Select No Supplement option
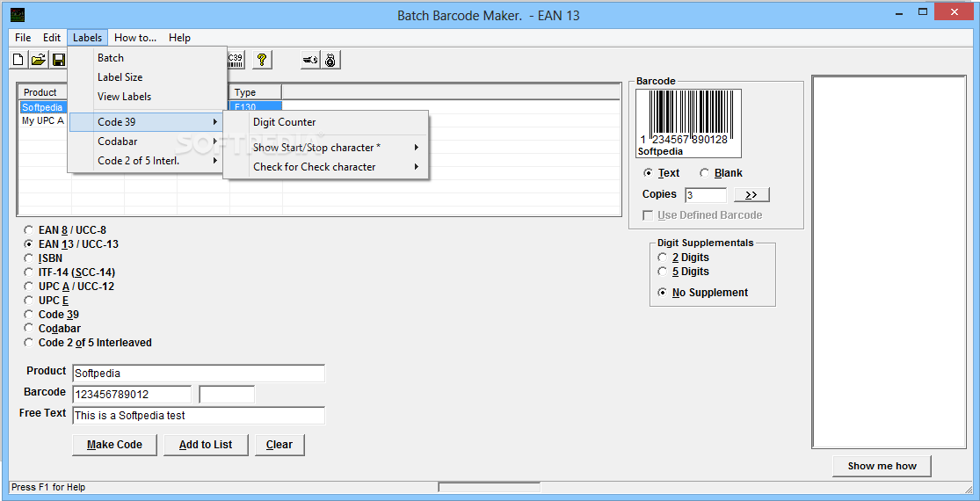 tap(662, 293)
